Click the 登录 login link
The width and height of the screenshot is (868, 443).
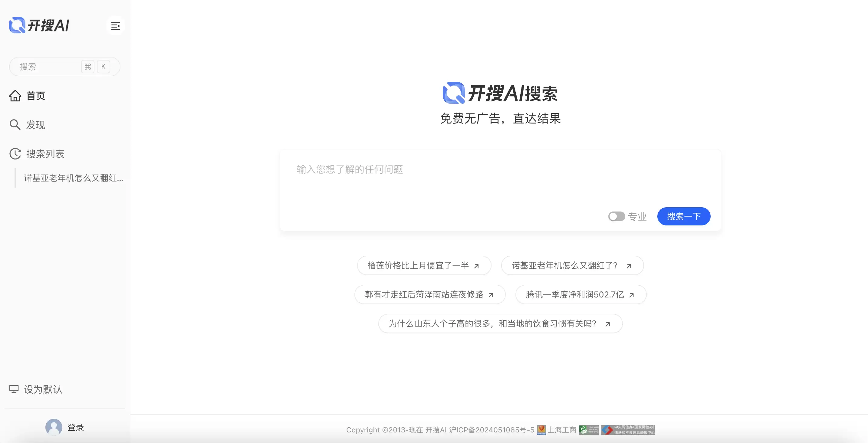pos(75,427)
